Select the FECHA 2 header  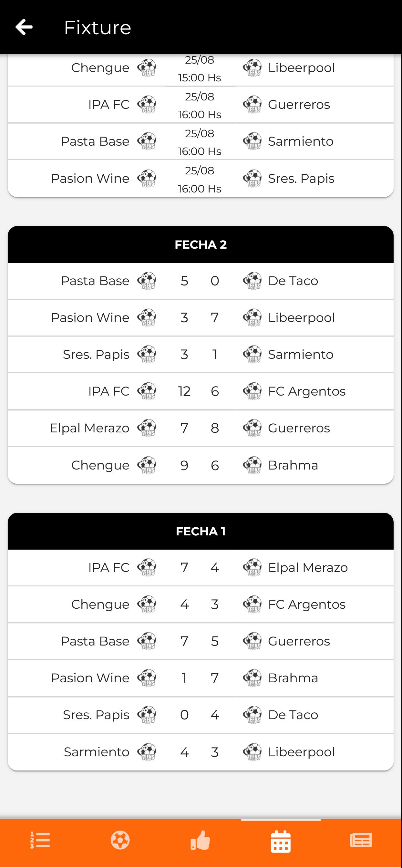(x=201, y=244)
